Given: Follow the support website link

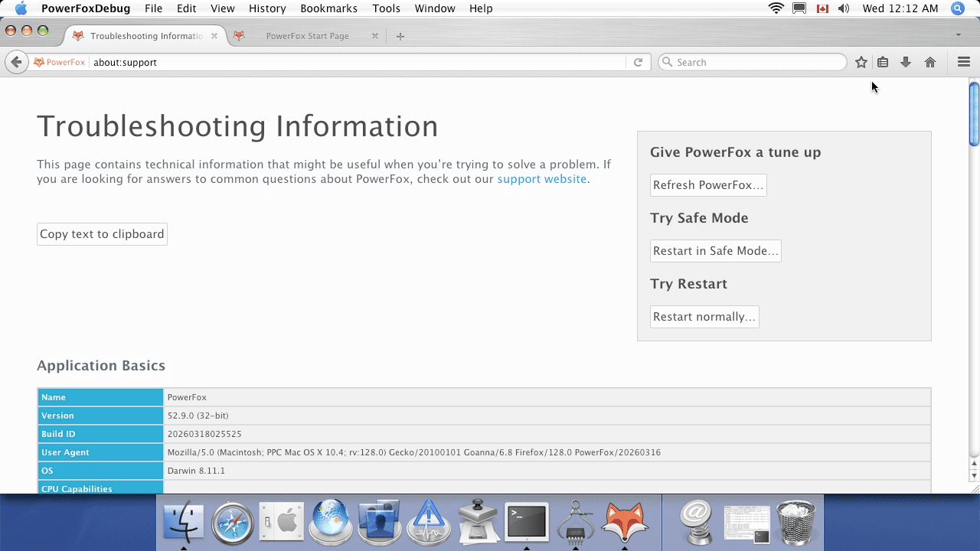Looking at the screenshot, I should 541,179.
